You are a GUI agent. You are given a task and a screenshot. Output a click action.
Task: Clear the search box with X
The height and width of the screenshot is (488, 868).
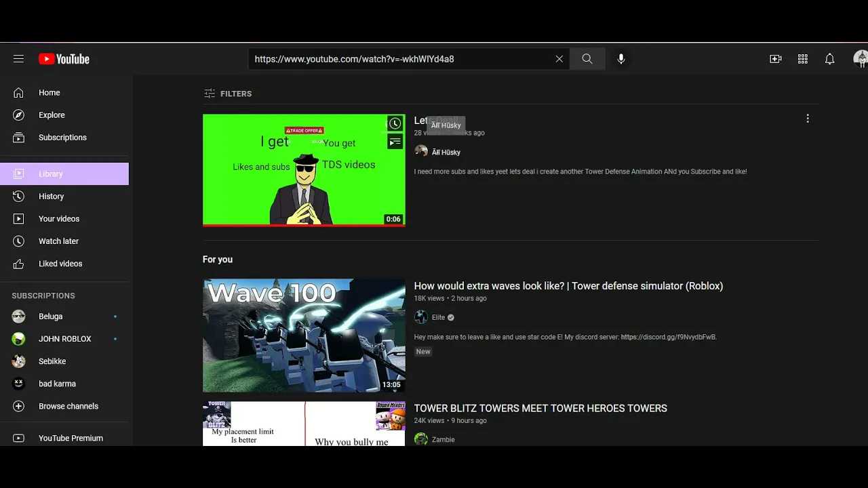(x=559, y=59)
